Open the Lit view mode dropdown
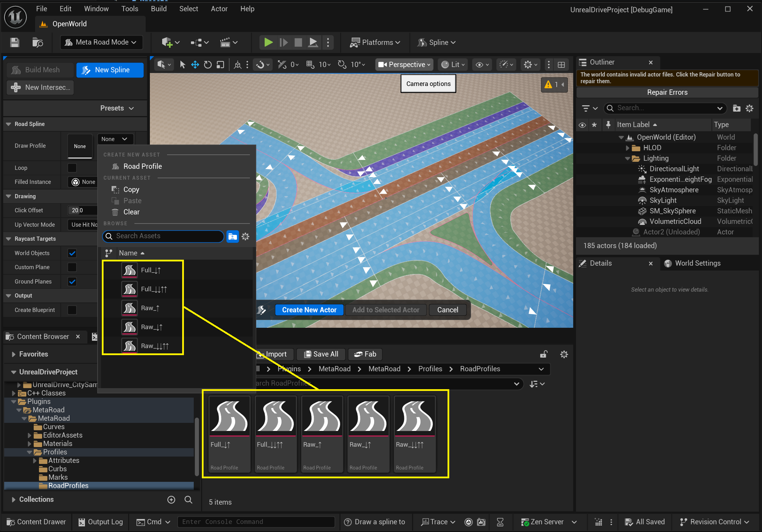Viewport: 762px width, 532px height. click(x=453, y=65)
